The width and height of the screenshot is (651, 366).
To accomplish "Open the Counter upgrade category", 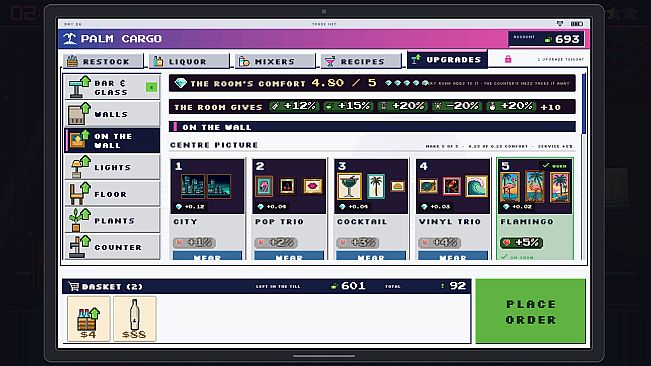I will (112, 247).
